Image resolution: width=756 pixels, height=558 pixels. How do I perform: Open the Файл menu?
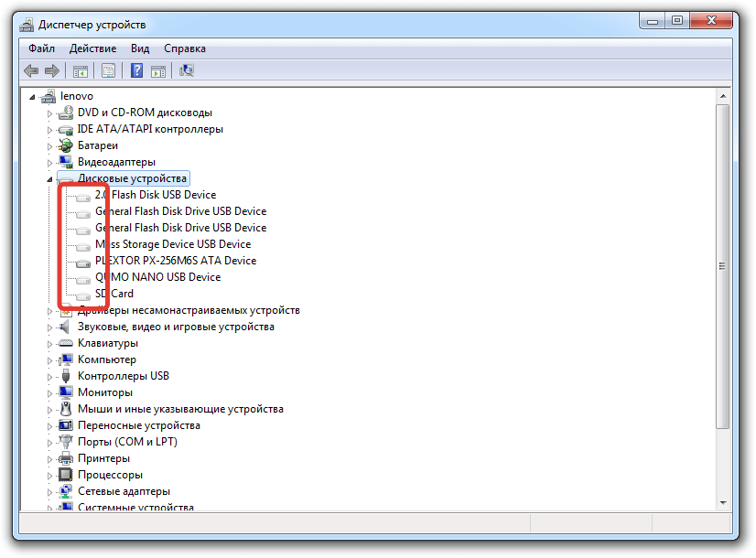pyautogui.click(x=41, y=48)
